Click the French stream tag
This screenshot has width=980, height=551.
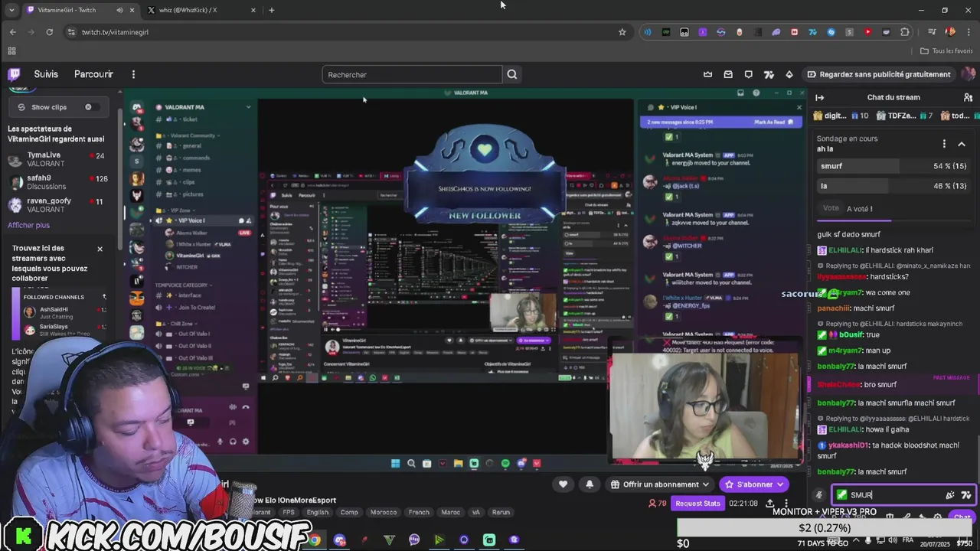(419, 512)
